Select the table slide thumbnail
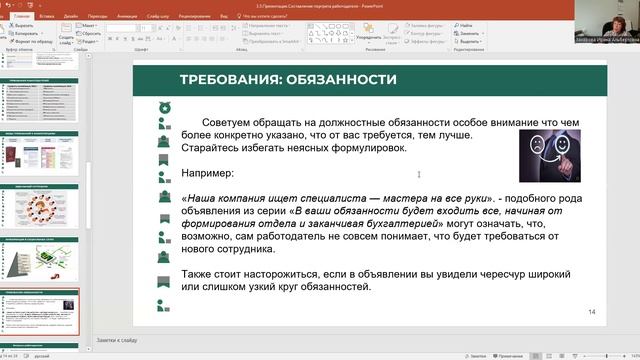The image size is (640, 360). pos(40,100)
